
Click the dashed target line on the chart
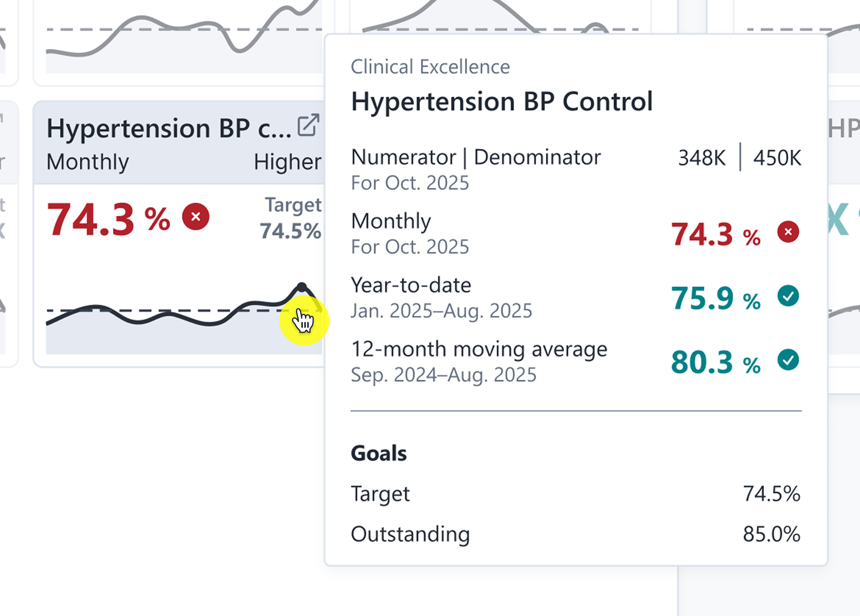tap(152, 309)
